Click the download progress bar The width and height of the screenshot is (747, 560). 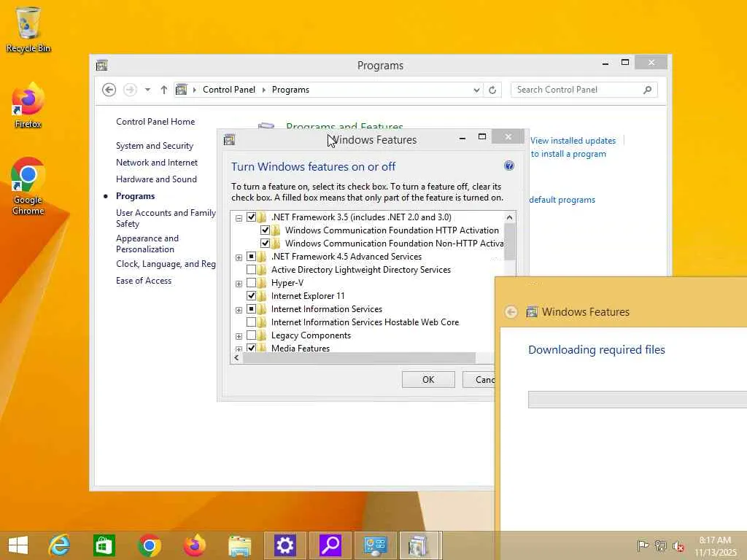(638, 400)
